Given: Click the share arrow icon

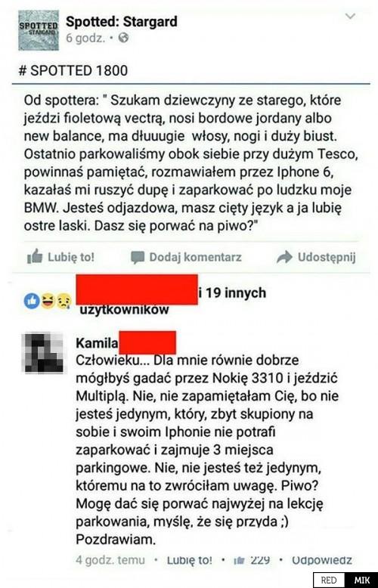Looking at the screenshot, I should [284, 257].
